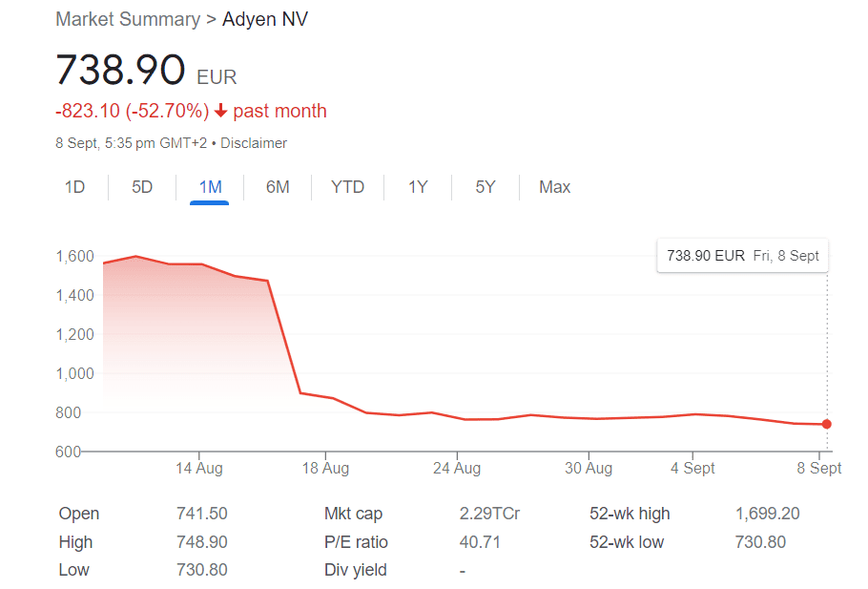Click the red down arrow icon

221,112
